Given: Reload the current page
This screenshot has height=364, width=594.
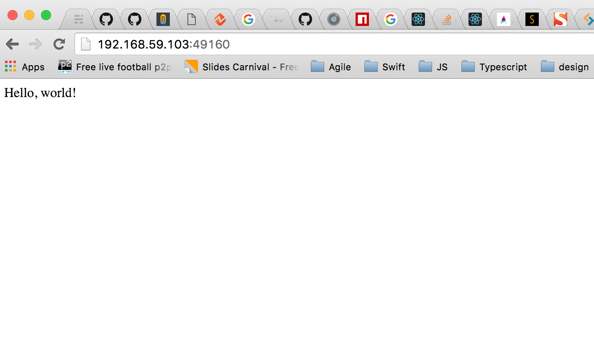Looking at the screenshot, I should [59, 44].
